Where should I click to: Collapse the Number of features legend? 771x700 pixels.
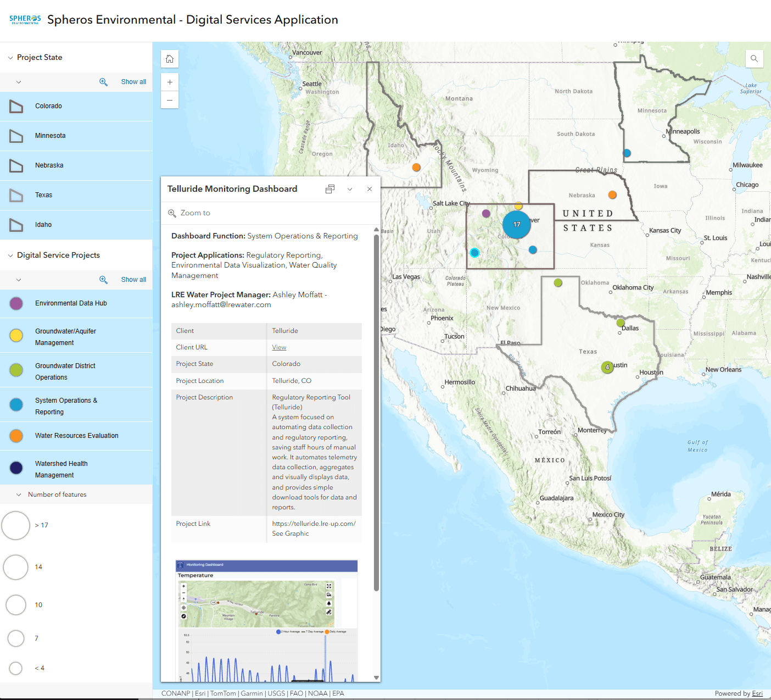[19, 495]
